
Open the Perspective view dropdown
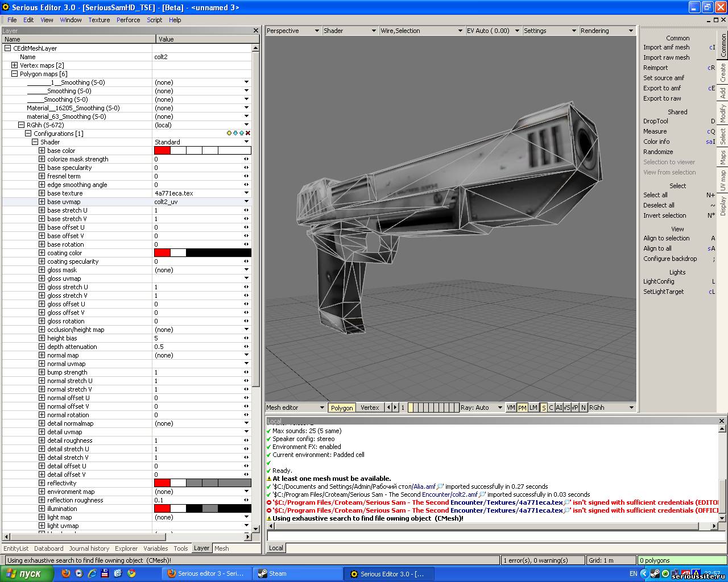coord(293,31)
